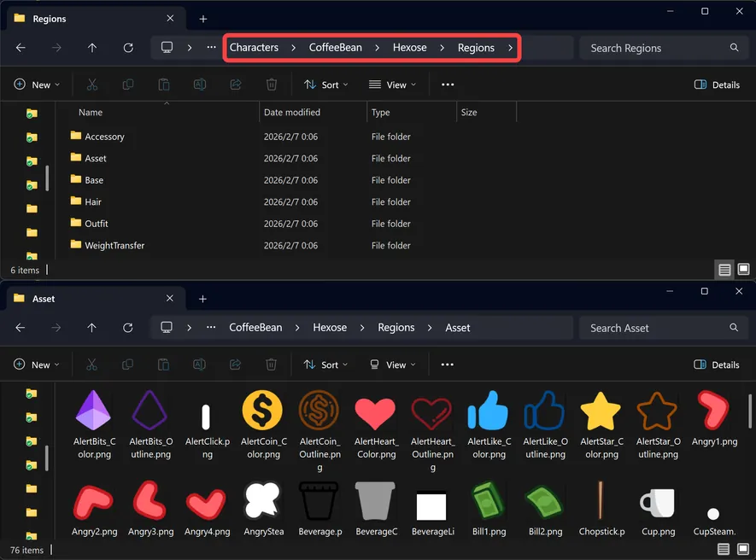Open the View dropdown in Asset window
This screenshot has width=756, height=560.
[x=392, y=365]
